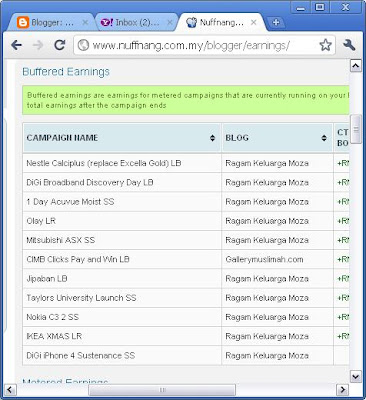Close the Yahoo Inbox tab
Screen dimensions: 366x400
[170, 22]
